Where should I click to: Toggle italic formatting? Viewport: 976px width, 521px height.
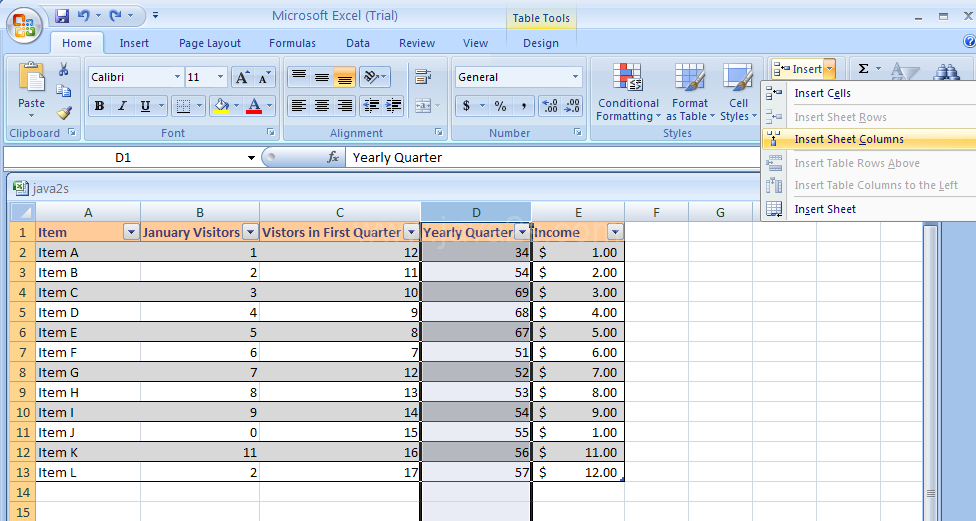tap(122, 106)
